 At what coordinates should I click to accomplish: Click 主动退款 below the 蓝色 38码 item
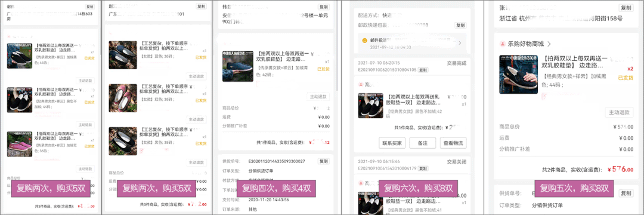click(197, 76)
